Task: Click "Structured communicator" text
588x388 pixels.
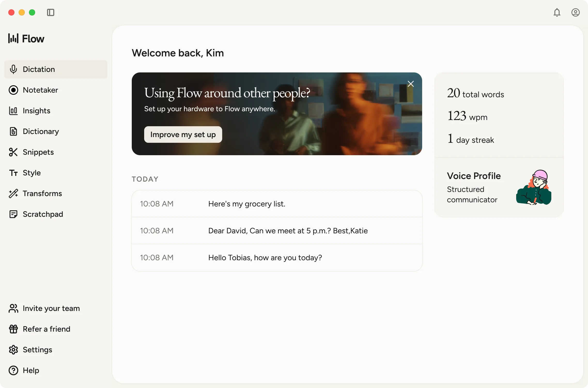Action: click(x=472, y=195)
